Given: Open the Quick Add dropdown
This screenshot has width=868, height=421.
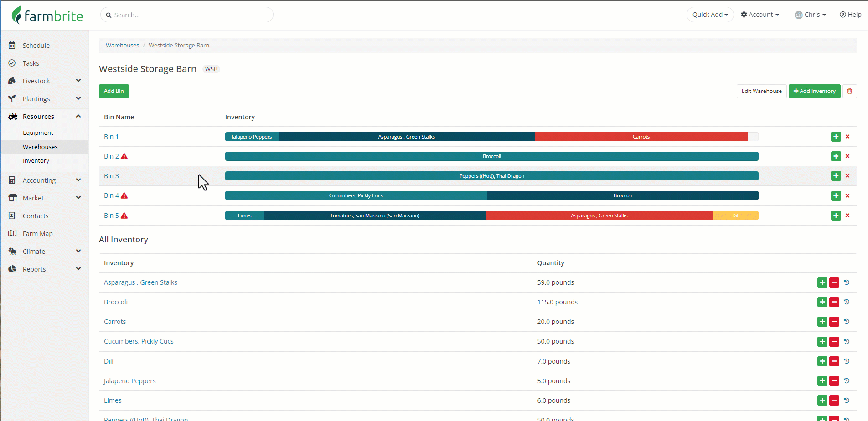Looking at the screenshot, I should [x=710, y=15].
